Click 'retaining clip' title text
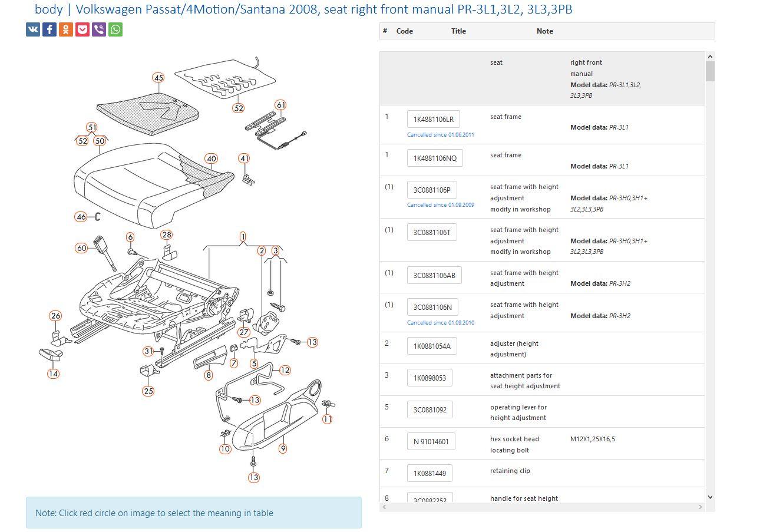The width and height of the screenshot is (783, 532). (x=510, y=471)
